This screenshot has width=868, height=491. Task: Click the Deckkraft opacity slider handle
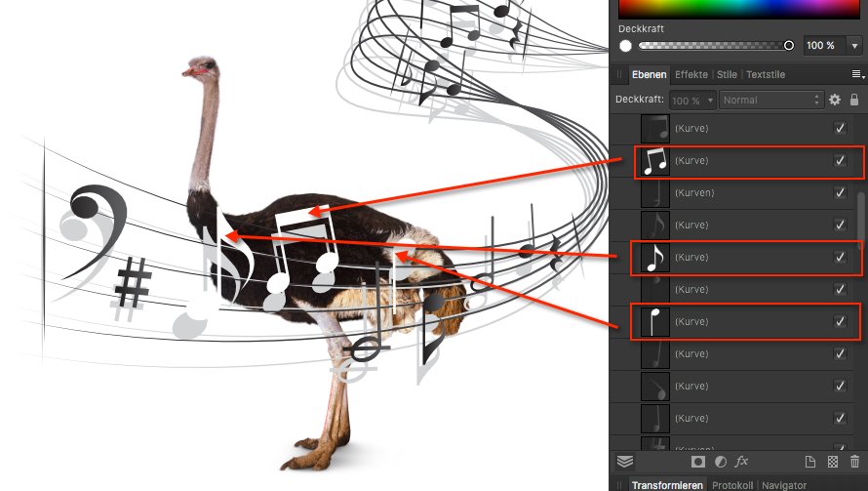pos(789,46)
